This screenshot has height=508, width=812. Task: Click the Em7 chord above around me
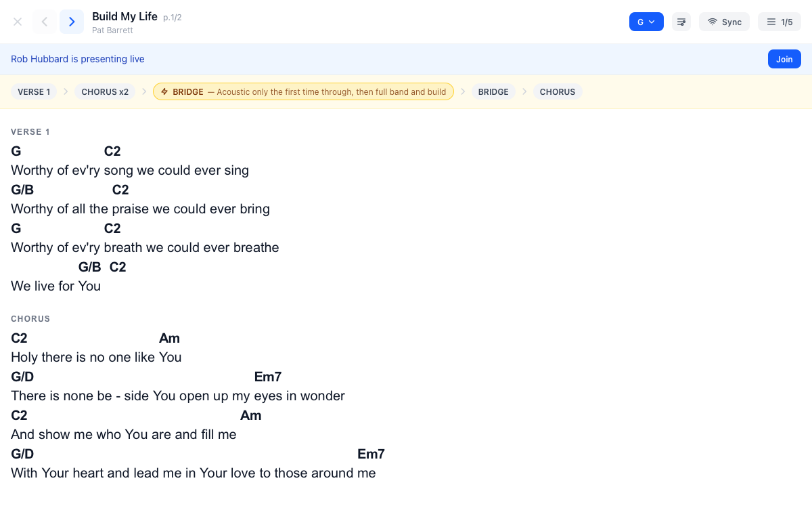point(371,454)
